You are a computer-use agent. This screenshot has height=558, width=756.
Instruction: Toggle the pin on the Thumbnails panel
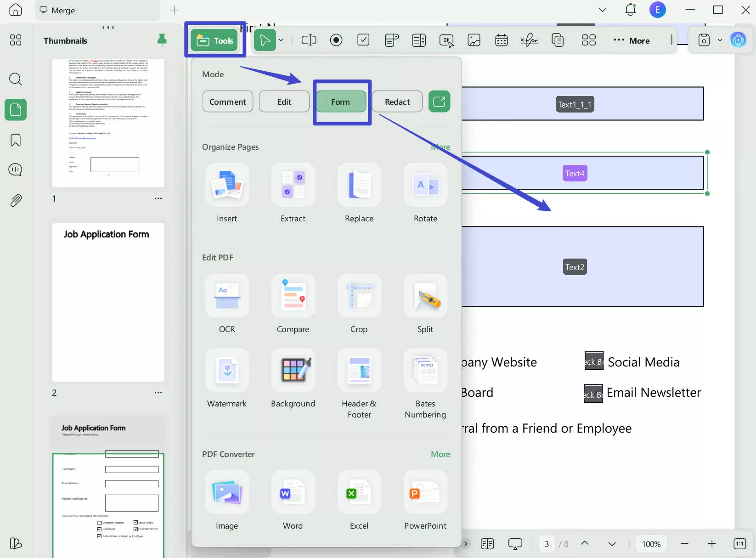pos(162,40)
